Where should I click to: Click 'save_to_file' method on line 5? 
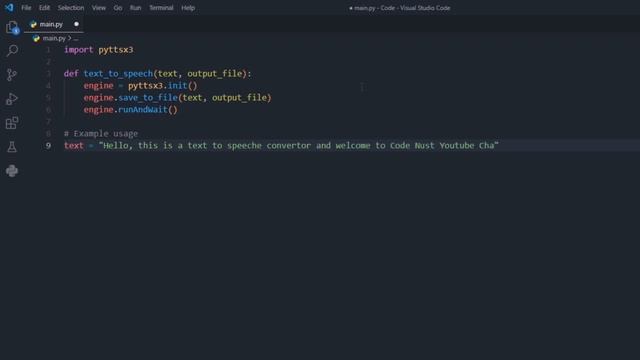point(148,98)
